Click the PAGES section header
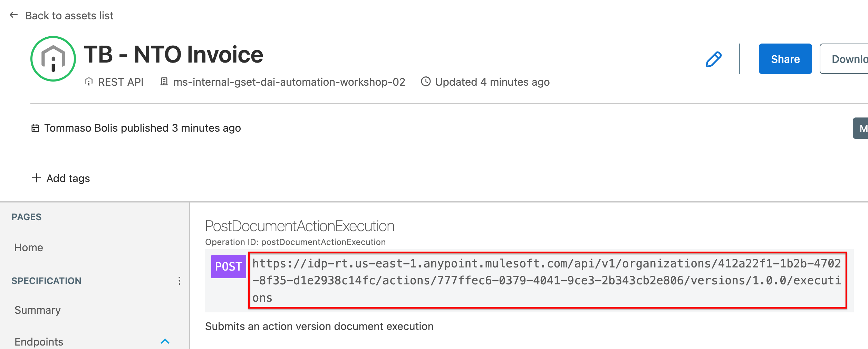868x349 pixels. 27,217
